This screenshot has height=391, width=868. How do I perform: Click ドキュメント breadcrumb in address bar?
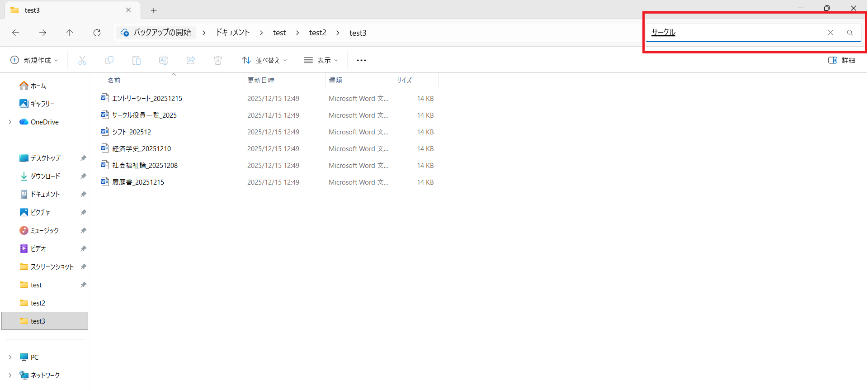(233, 33)
